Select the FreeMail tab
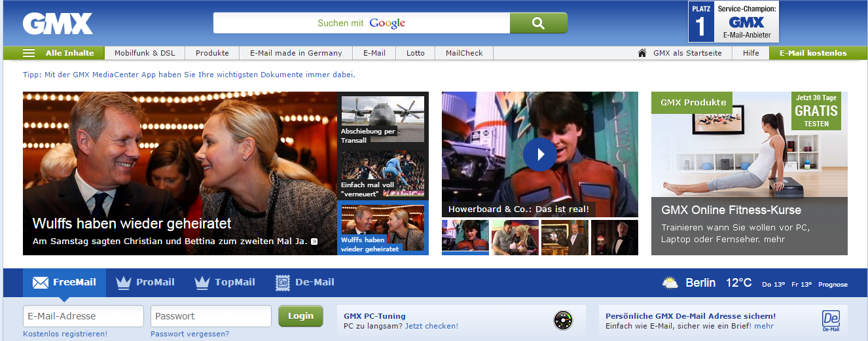Image resolution: width=868 pixels, height=341 pixels. pyautogui.click(x=65, y=283)
